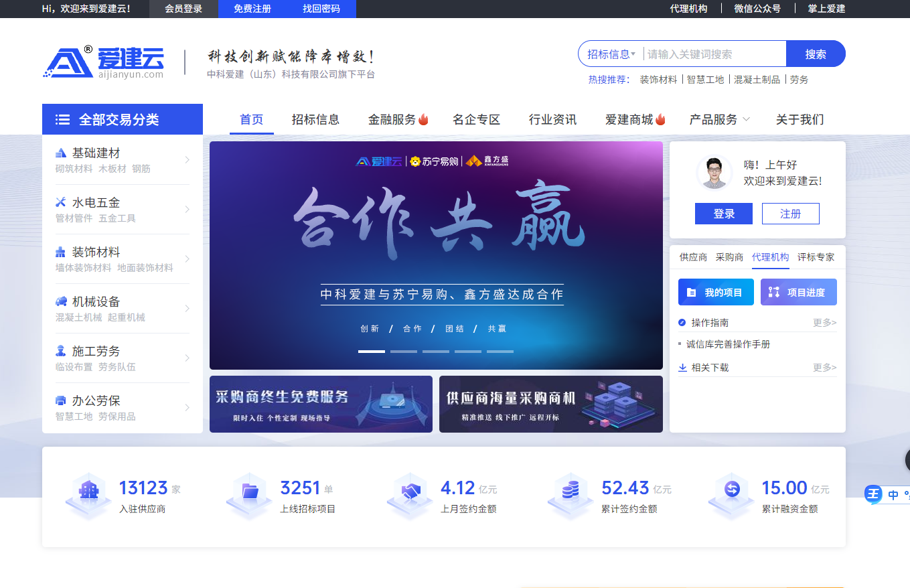The width and height of the screenshot is (910, 588).
Task: Click the 基础建材 category icon
Action: [x=61, y=153]
